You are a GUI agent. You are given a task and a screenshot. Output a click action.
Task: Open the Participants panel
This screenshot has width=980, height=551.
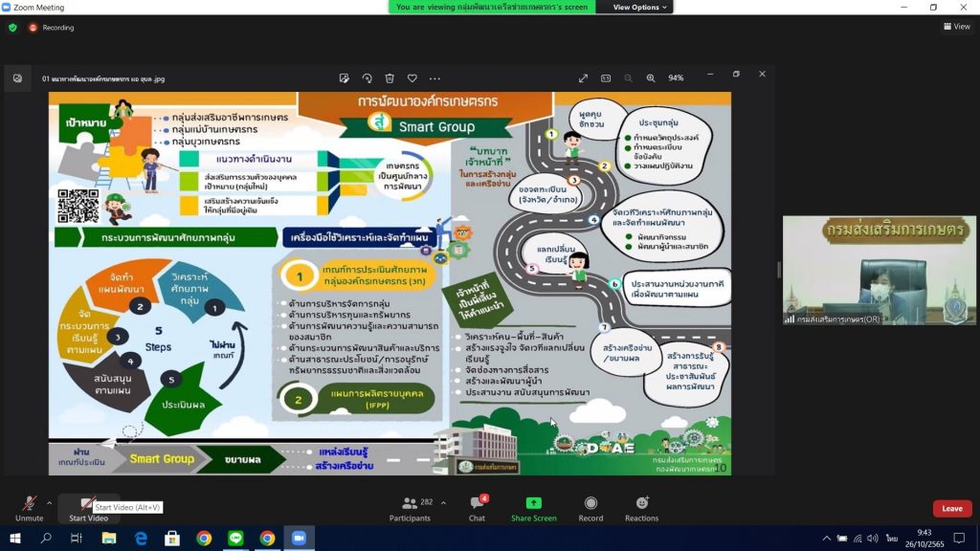[410, 507]
